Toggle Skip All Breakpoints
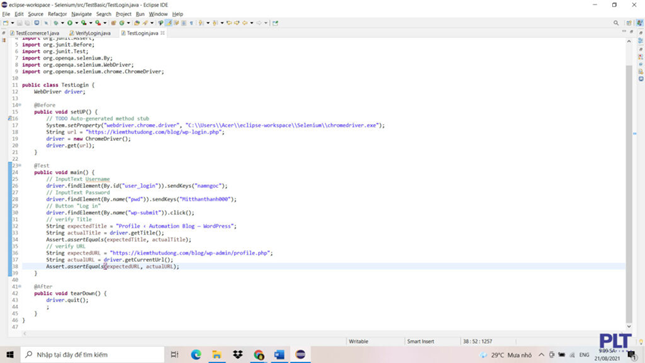Viewport: 645px width, 363px height. 46,23
